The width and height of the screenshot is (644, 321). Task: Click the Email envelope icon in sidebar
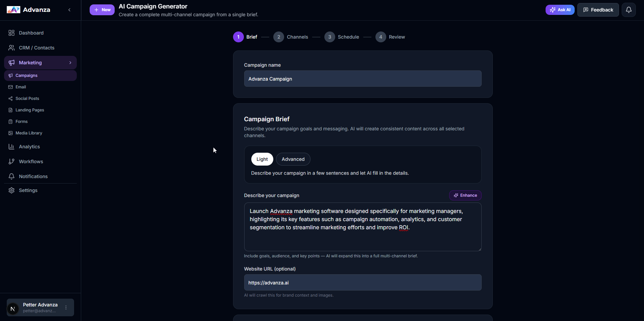pos(11,87)
